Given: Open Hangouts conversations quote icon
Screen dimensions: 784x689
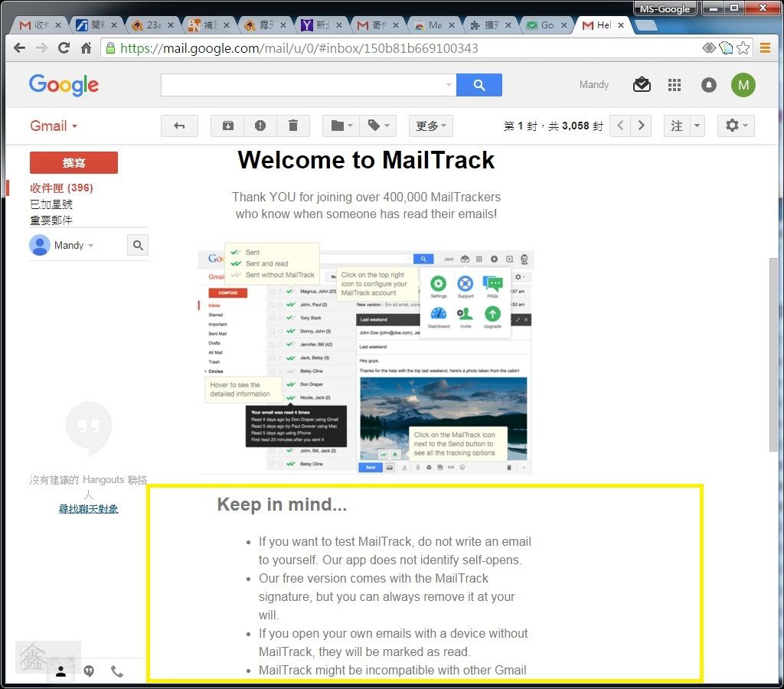Looking at the screenshot, I should click(x=89, y=671).
